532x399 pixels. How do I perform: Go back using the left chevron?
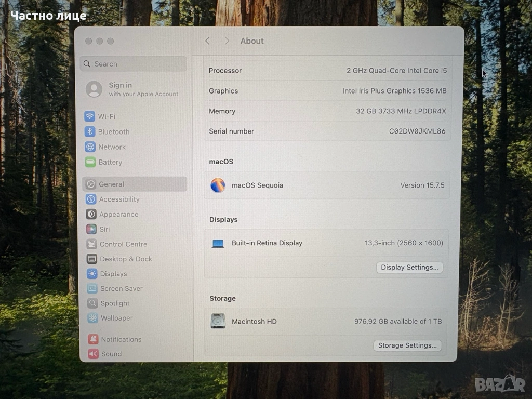point(208,41)
